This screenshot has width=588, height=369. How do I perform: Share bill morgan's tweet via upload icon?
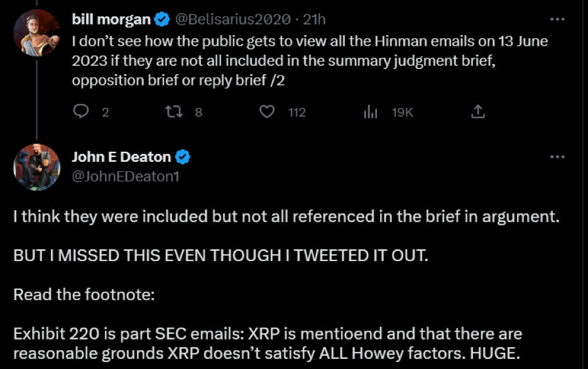coord(477,112)
